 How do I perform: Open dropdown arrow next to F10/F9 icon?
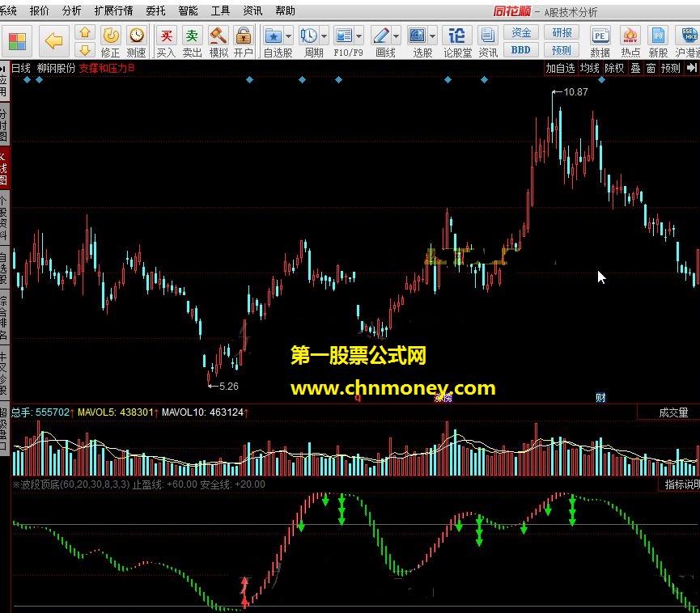359,36
